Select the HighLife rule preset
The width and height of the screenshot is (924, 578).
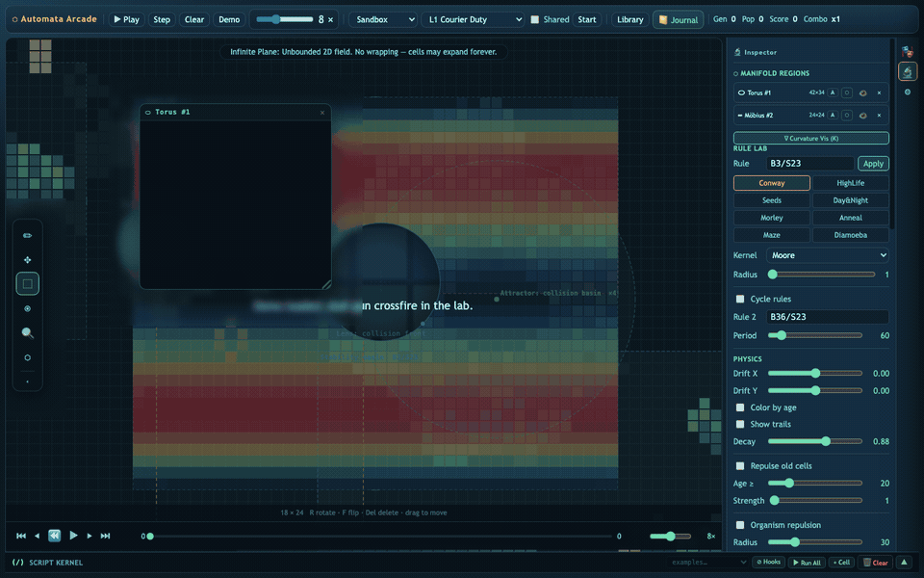(850, 183)
